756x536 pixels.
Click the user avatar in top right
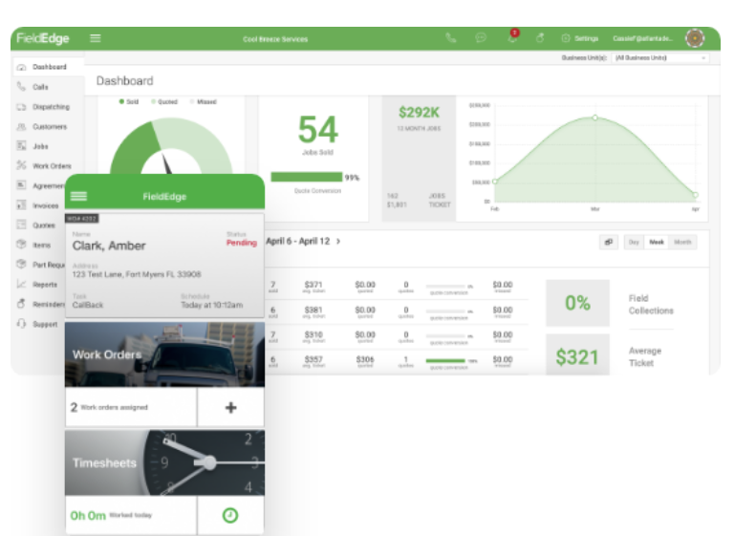click(695, 38)
